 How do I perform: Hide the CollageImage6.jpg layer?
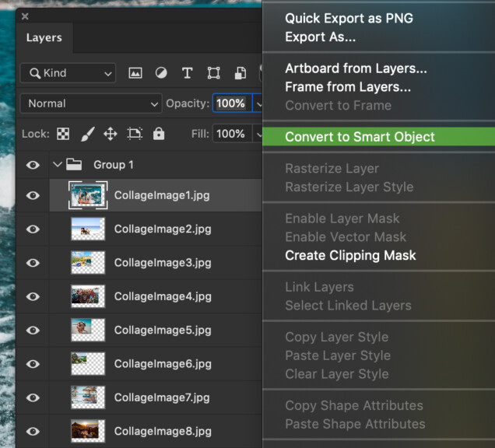tap(33, 363)
